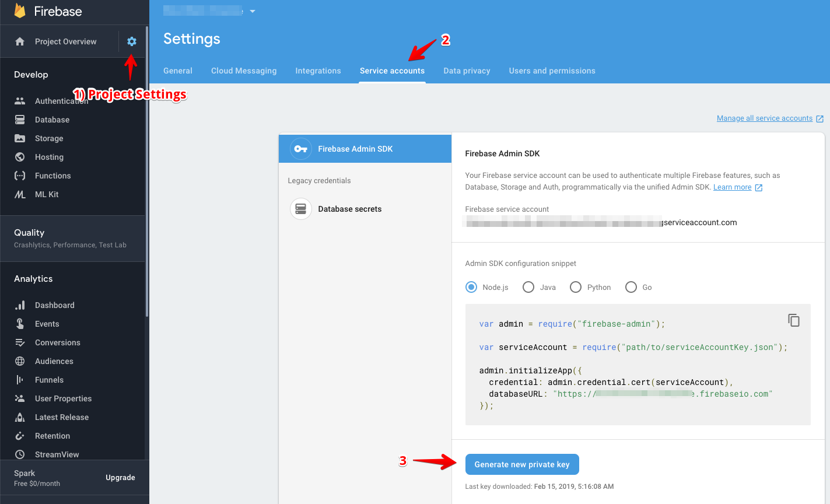Open project settings gear icon
The image size is (830, 504).
(132, 41)
